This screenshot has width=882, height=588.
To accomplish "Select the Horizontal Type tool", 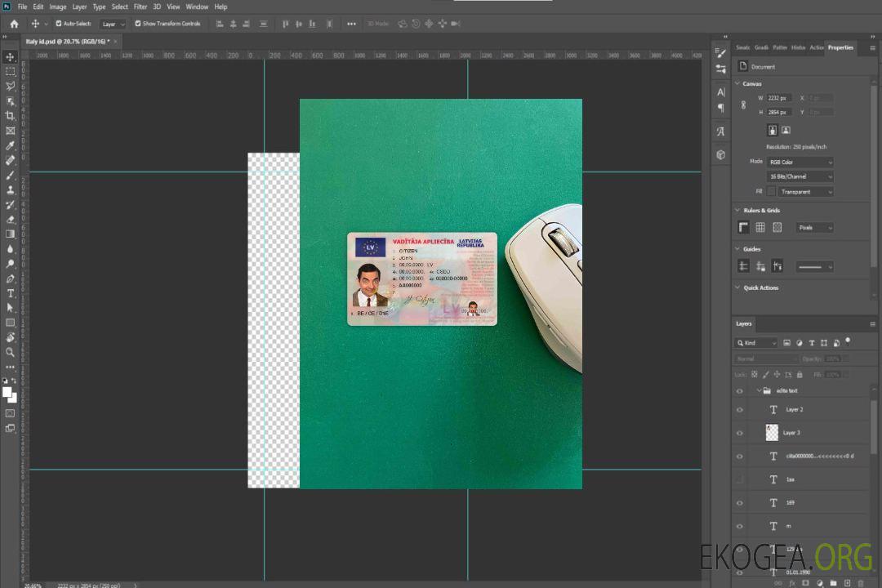I will click(x=10, y=293).
